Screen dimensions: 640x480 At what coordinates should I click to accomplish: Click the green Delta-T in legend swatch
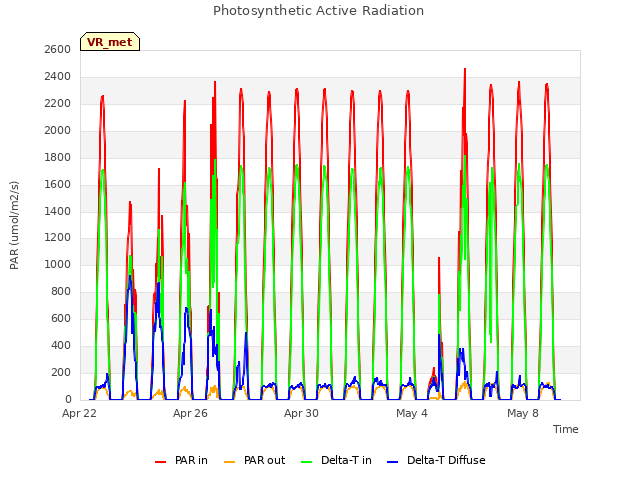point(307,462)
